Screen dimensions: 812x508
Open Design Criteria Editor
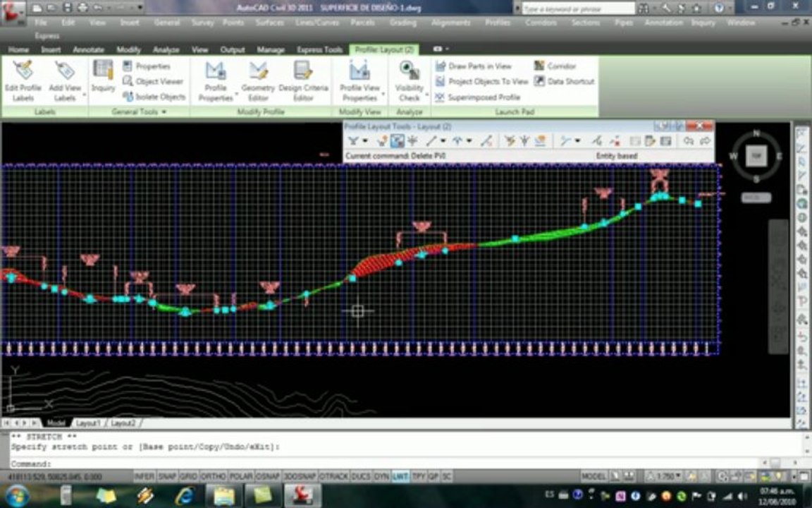[304, 81]
